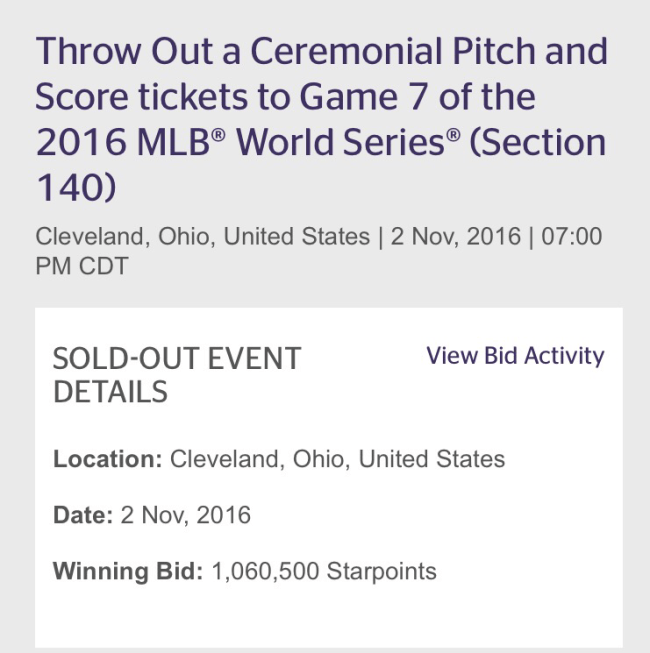The height and width of the screenshot is (653, 650).
Task: Click the bold "Date:" label
Action: (81, 516)
